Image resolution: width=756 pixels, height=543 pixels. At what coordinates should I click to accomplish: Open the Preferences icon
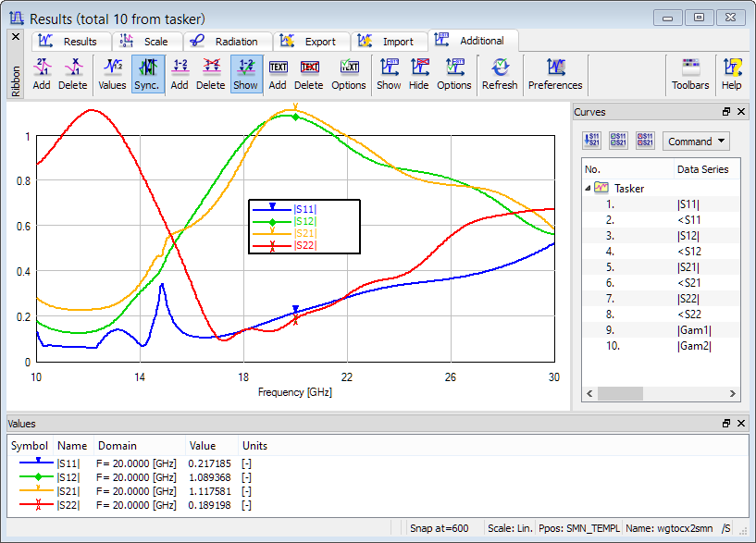(555, 74)
